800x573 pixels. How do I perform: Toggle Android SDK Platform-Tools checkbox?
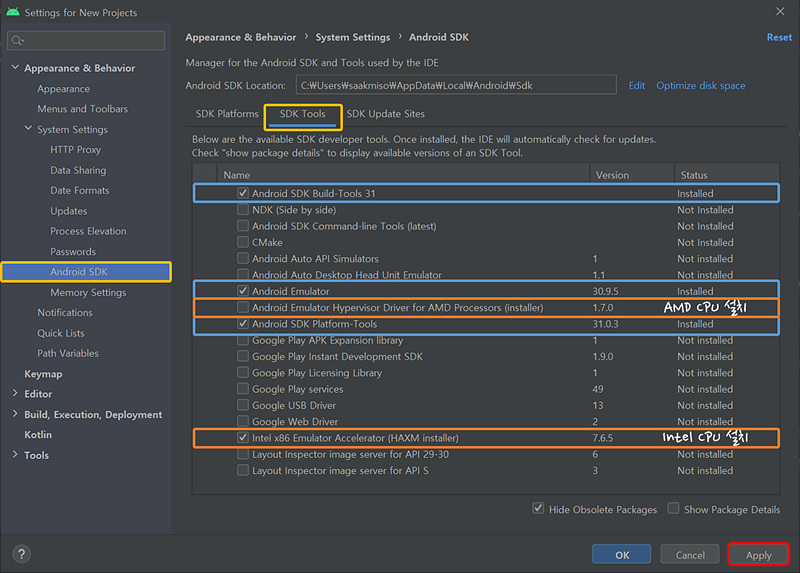[x=243, y=324]
